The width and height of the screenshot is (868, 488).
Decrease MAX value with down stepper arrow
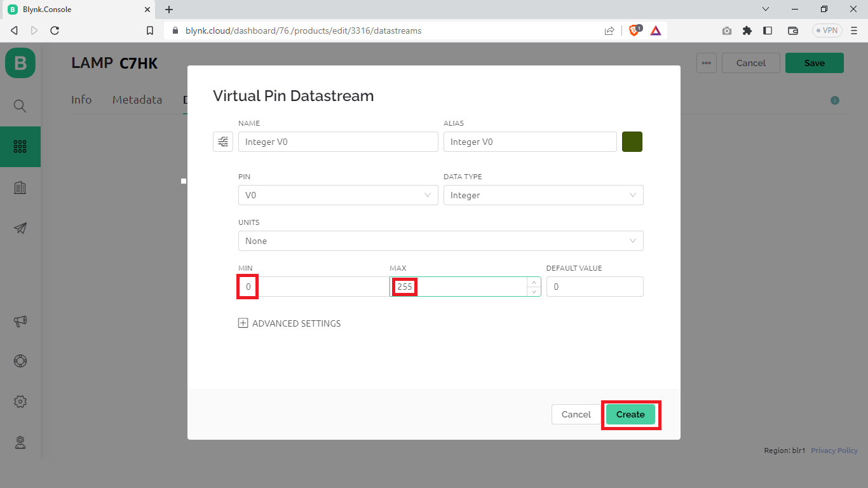(x=534, y=292)
